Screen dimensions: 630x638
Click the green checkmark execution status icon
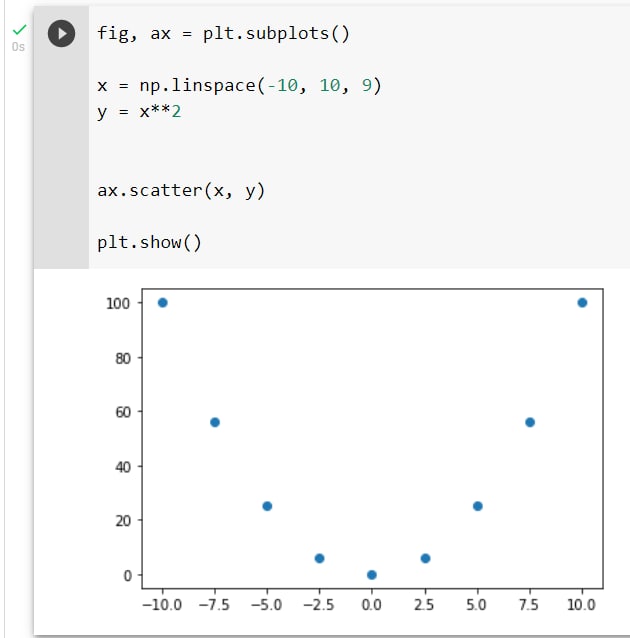[x=19, y=30]
